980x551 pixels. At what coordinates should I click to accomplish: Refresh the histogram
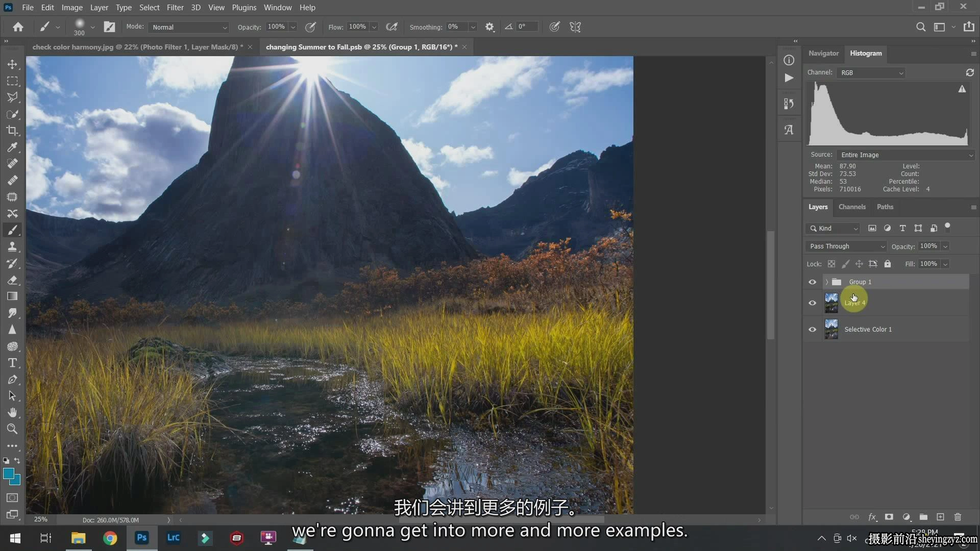[x=970, y=72]
